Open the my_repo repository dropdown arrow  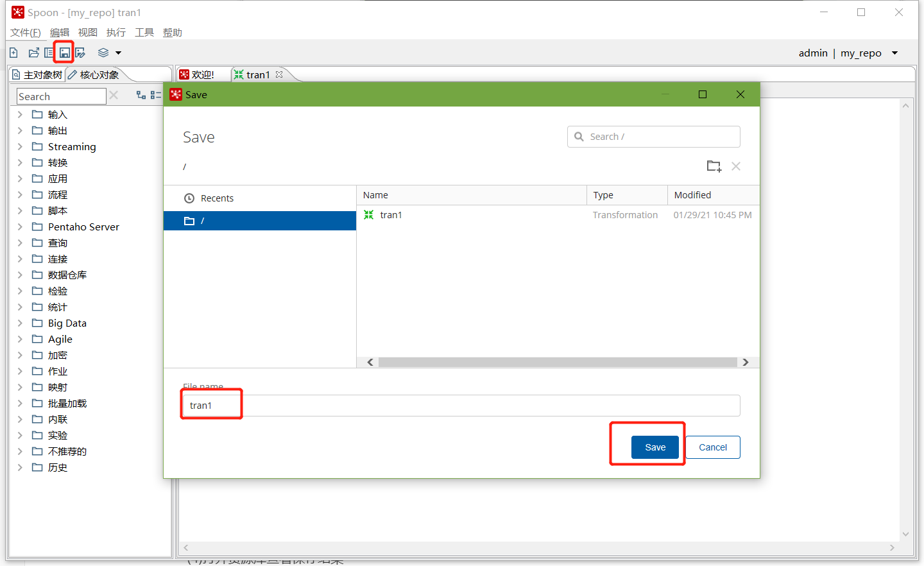tap(895, 53)
